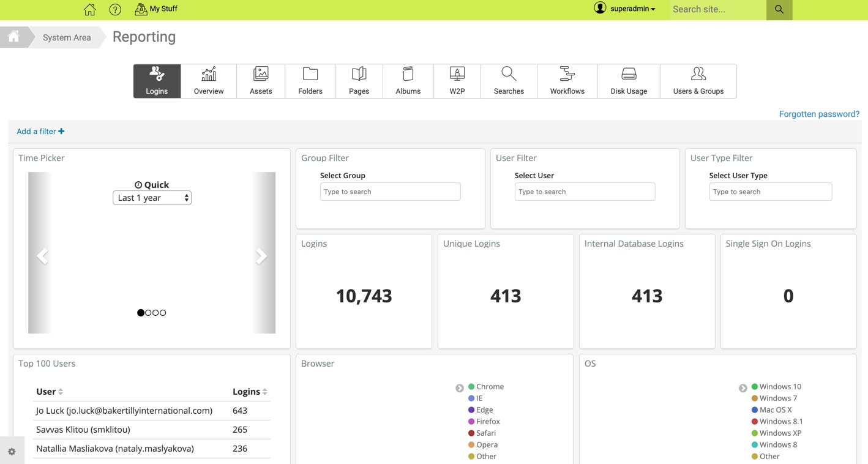Open the Workflows report tab
Screen dimensions: 868x464
567,81
